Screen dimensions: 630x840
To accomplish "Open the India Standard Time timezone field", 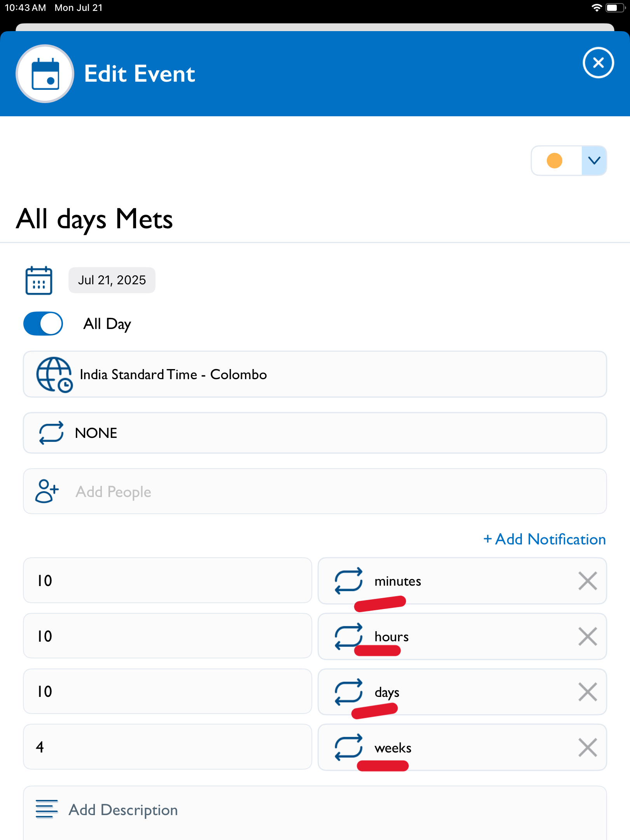I will [x=315, y=374].
